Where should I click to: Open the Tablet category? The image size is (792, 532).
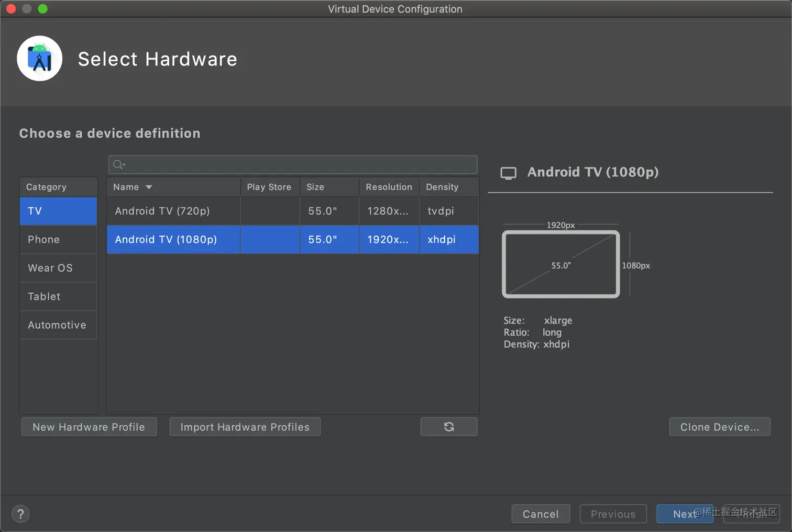tap(58, 296)
